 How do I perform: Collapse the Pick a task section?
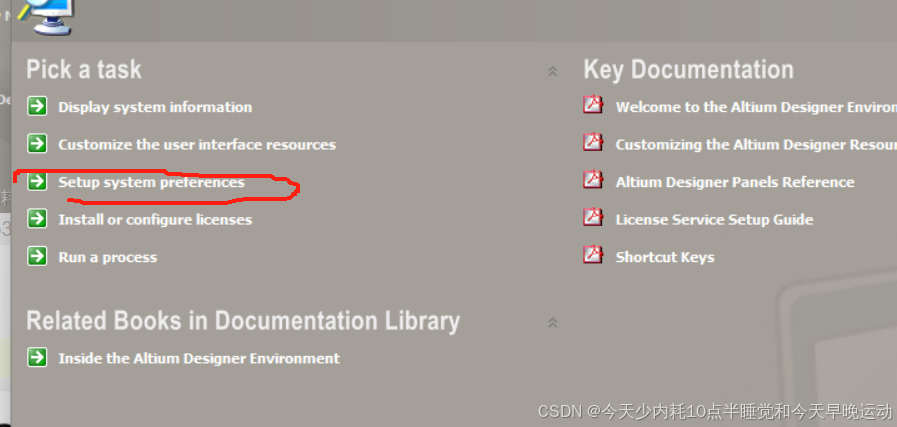click(553, 71)
